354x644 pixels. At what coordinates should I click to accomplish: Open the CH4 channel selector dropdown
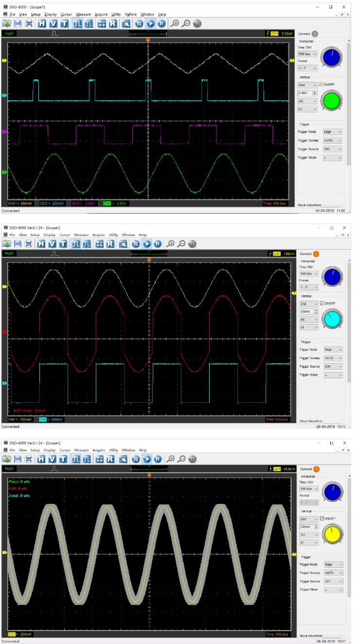307,85
